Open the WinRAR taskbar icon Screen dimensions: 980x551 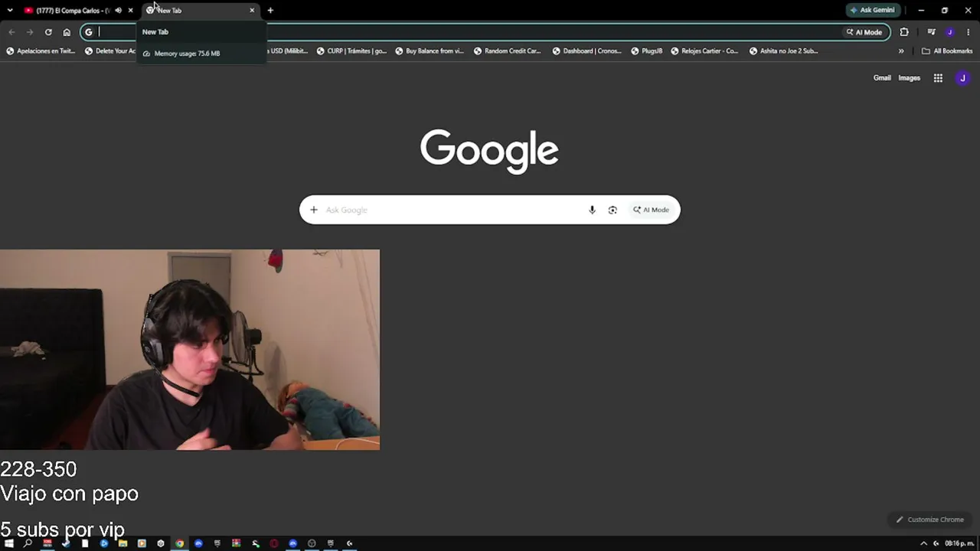(236, 543)
